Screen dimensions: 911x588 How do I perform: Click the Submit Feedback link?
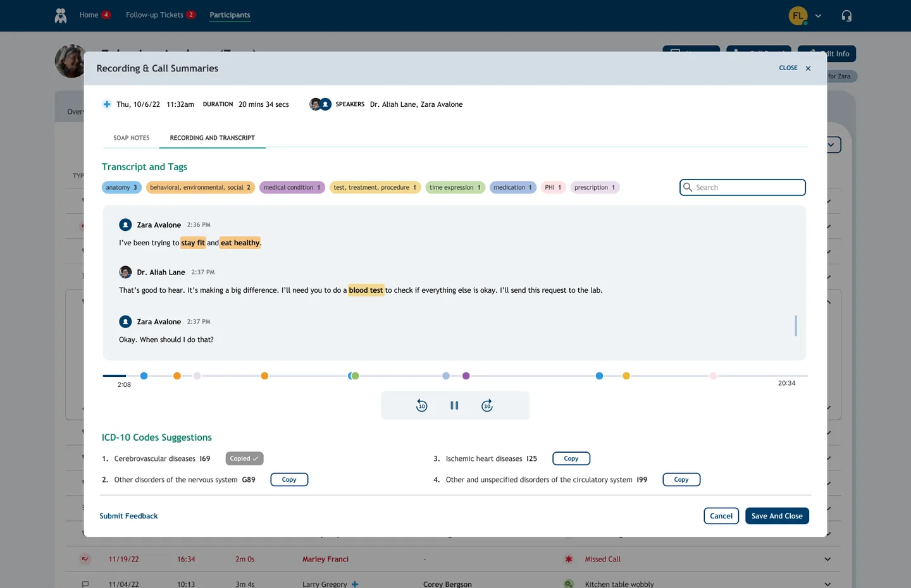(128, 515)
